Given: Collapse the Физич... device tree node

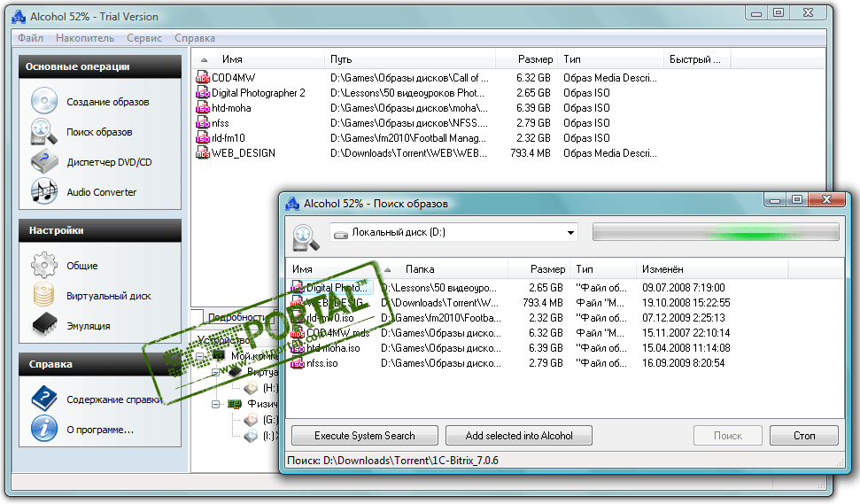Looking at the screenshot, I should [216, 404].
